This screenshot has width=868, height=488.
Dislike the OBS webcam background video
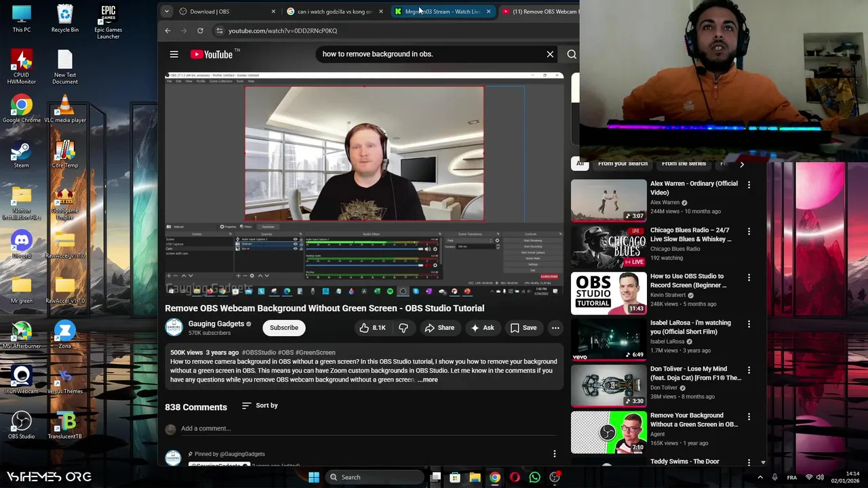click(x=403, y=328)
